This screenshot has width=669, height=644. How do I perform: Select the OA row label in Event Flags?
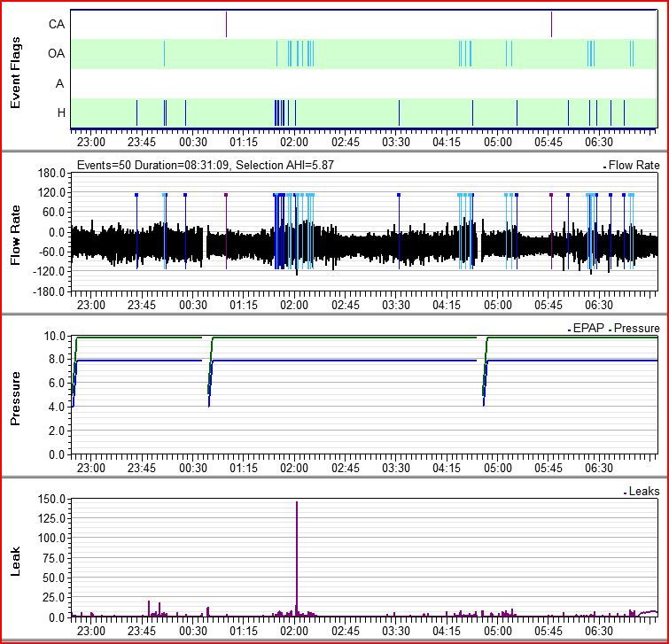tap(55, 54)
